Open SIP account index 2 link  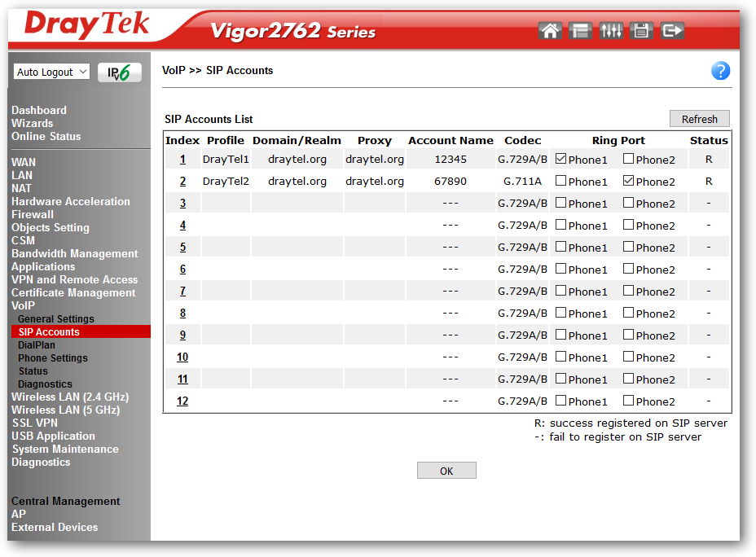(182, 182)
